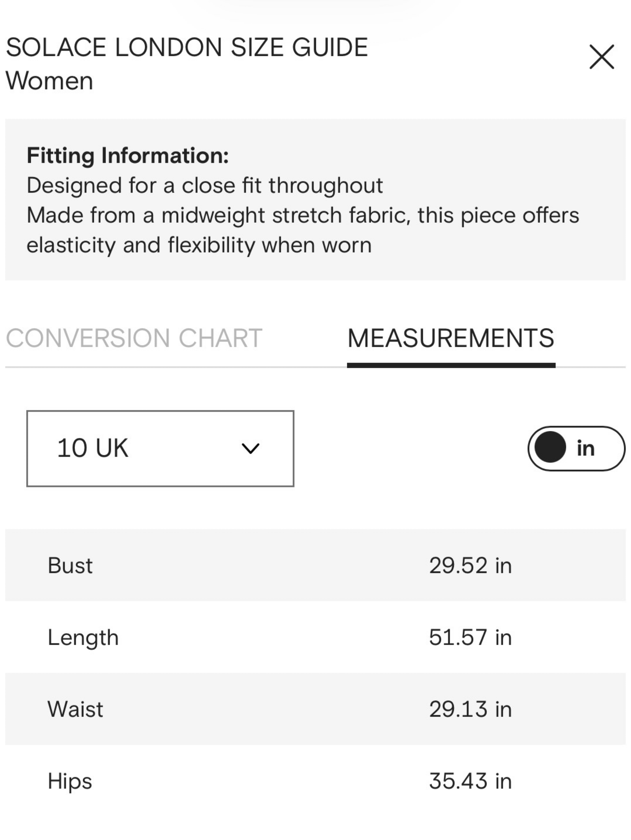Select the Hips measurement row

pos(315,781)
